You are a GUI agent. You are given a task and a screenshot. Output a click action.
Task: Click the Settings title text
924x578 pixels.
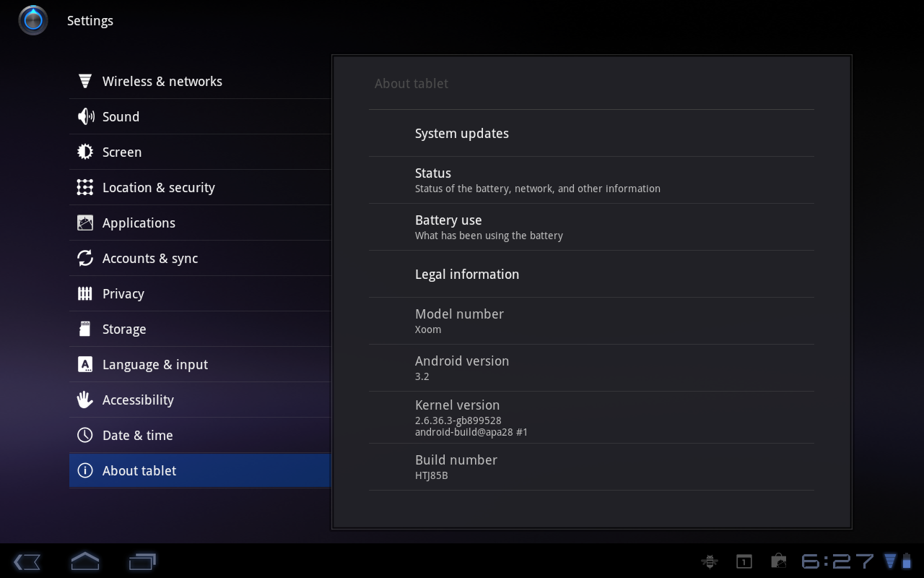pos(90,21)
